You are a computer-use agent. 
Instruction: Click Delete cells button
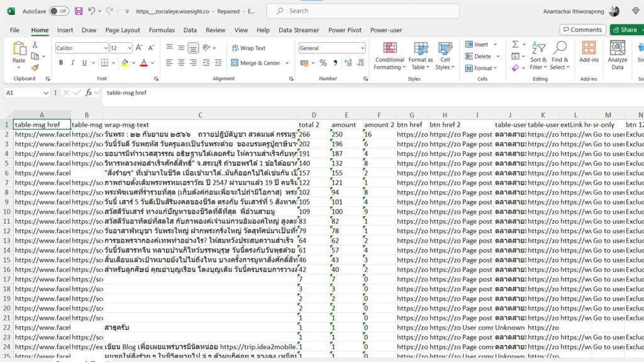[x=478, y=56]
